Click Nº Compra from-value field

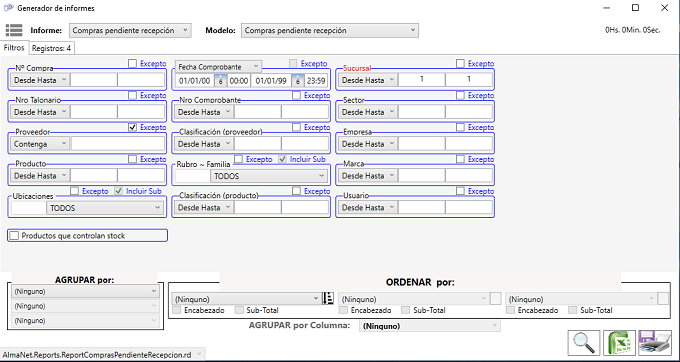[x=94, y=80]
